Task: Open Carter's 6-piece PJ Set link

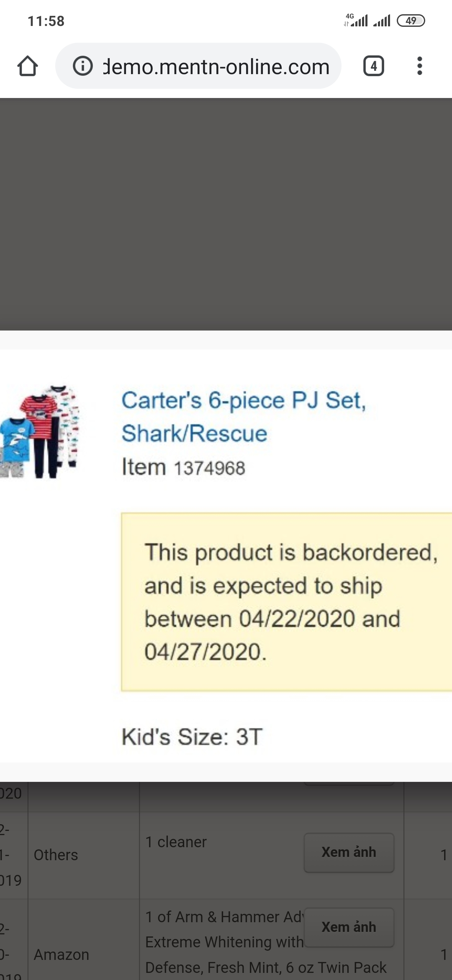Action: (x=244, y=416)
